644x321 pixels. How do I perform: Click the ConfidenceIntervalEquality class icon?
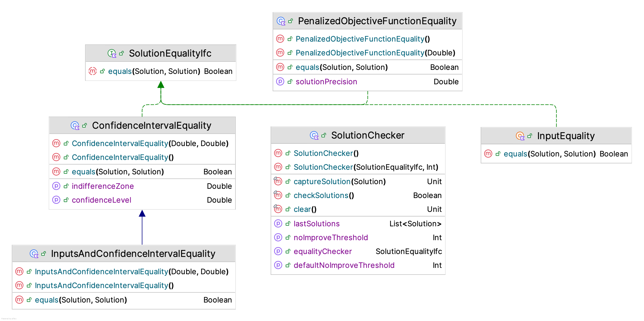75,126
